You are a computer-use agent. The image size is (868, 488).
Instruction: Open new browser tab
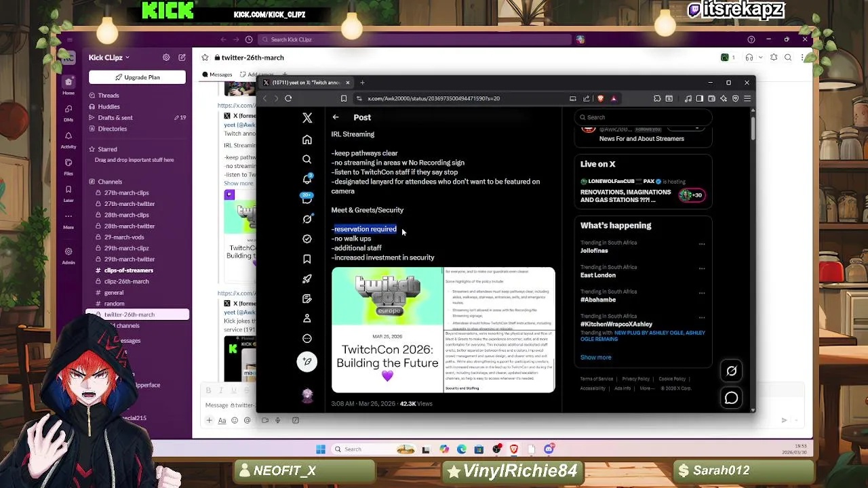click(362, 83)
